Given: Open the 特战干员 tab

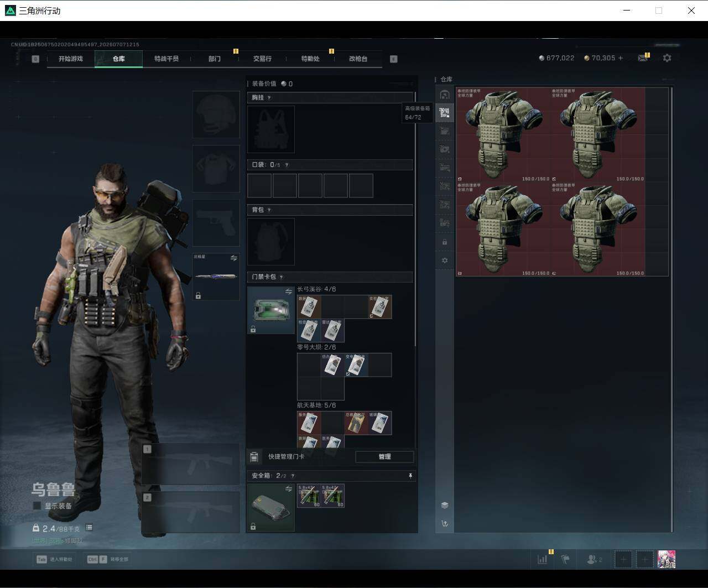Looking at the screenshot, I should [166, 59].
